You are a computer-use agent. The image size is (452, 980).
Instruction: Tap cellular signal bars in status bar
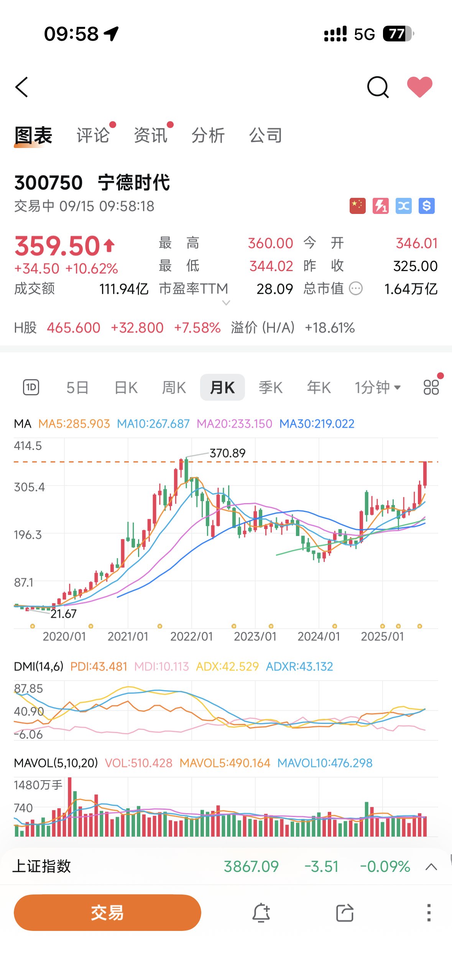(x=335, y=34)
